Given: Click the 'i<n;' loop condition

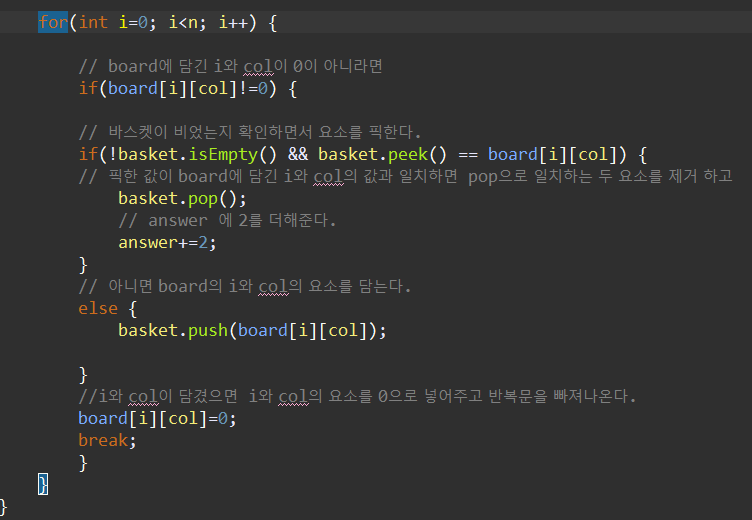Looking at the screenshot, I should pyautogui.click(x=188, y=23).
